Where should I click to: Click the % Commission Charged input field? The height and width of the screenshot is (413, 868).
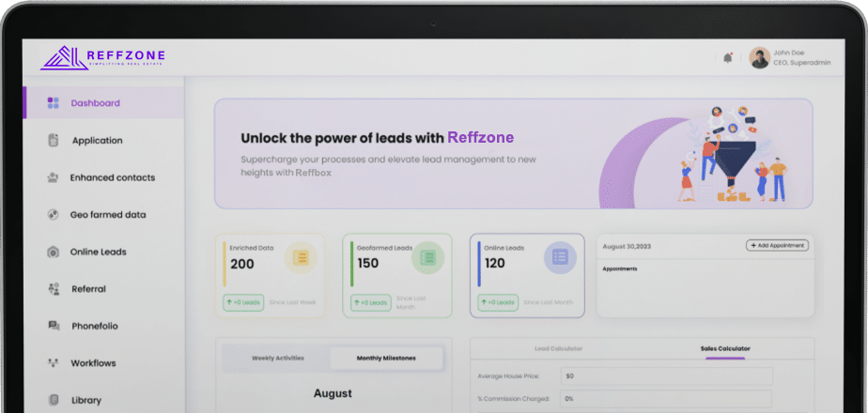(665, 398)
